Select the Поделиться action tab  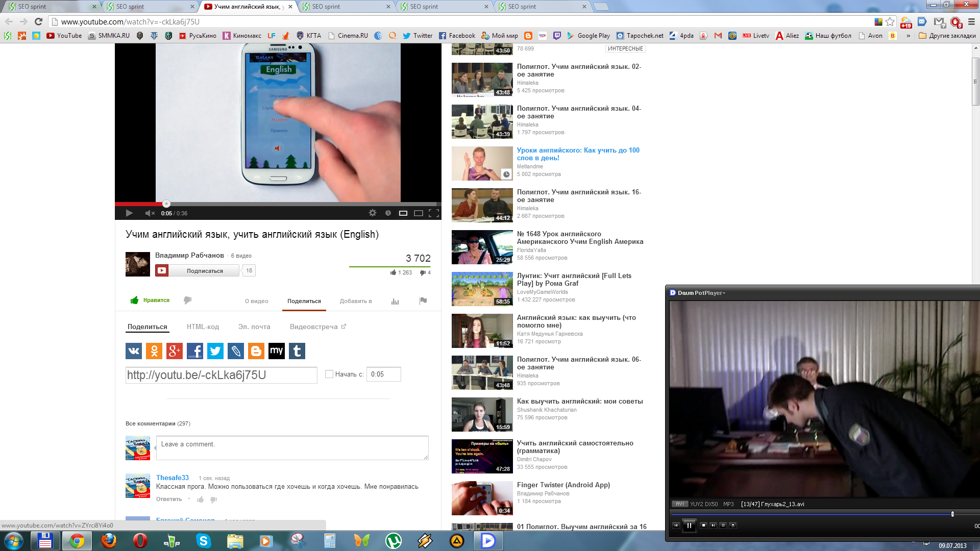point(304,301)
